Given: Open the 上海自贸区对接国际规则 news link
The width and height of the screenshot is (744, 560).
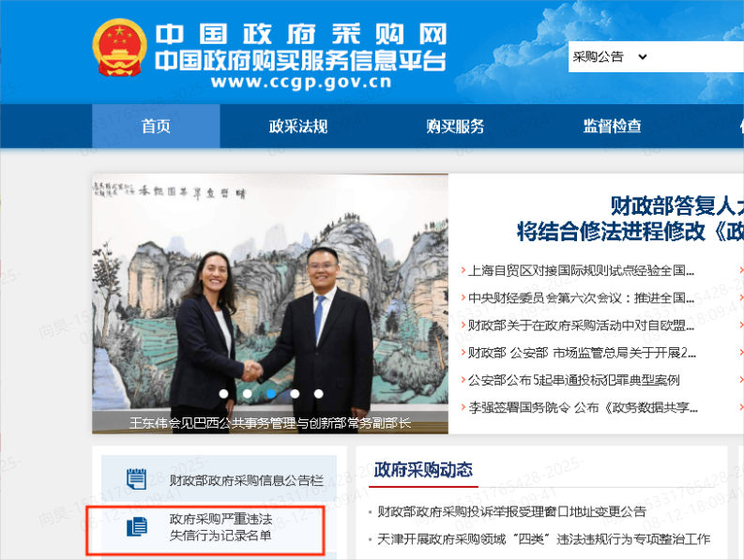Looking at the screenshot, I should (x=581, y=270).
